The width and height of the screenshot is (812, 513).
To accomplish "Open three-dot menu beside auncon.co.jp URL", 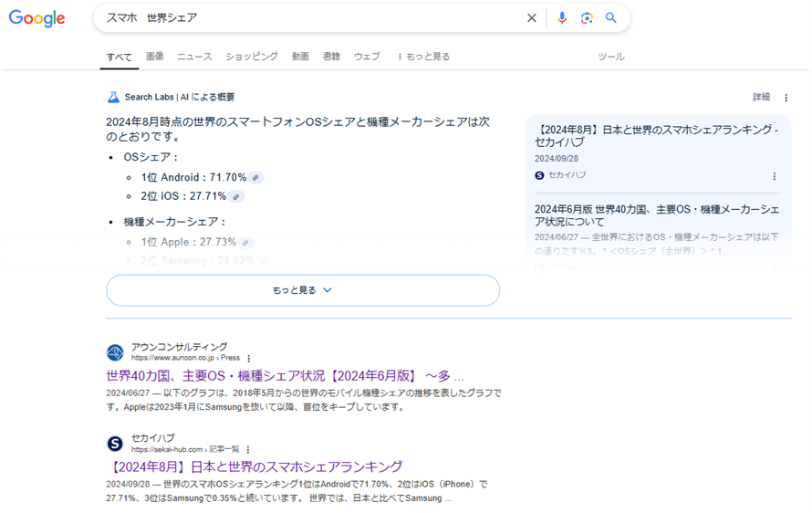I will [249, 359].
